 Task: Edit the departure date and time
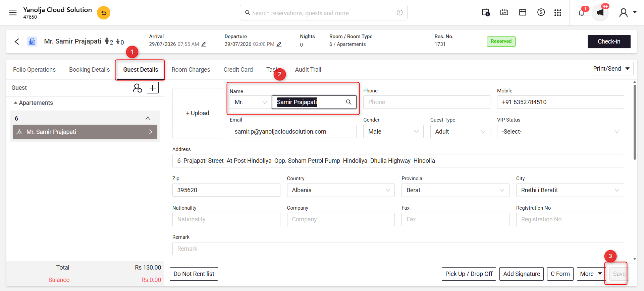(x=279, y=44)
